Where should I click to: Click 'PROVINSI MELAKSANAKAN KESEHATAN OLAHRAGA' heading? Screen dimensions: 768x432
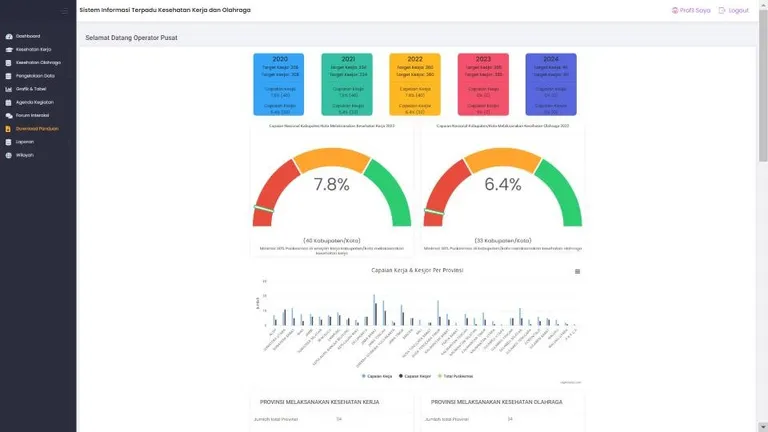(497, 402)
